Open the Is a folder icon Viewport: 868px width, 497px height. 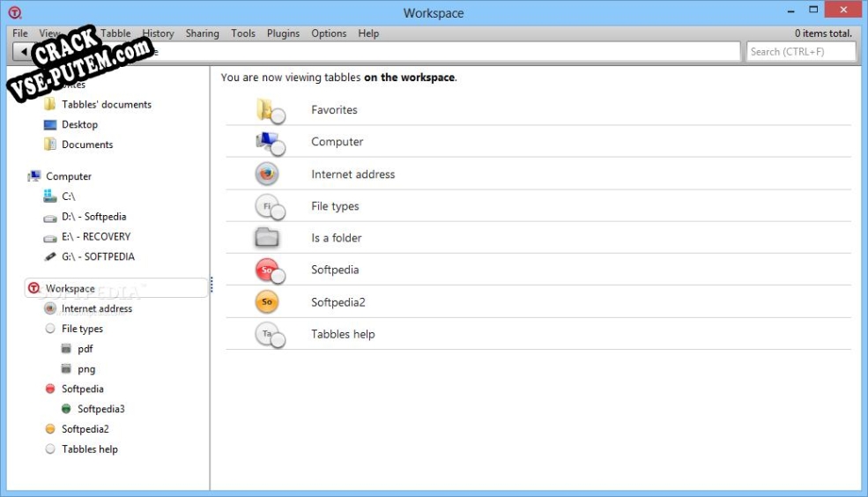click(x=267, y=237)
